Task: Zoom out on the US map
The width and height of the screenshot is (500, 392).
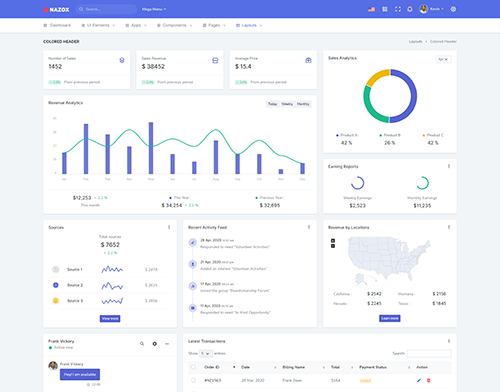Action: point(333,246)
